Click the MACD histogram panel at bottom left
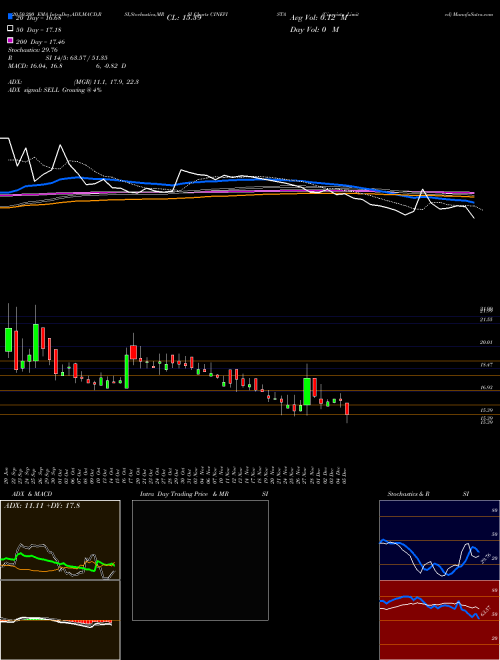Screen dimensions: 500x660 (60, 620)
